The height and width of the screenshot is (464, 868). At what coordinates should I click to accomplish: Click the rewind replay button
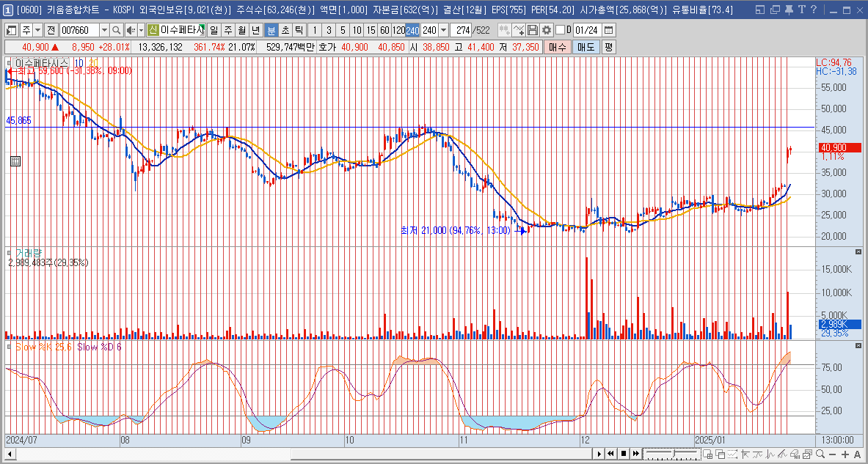click(x=611, y=454)
